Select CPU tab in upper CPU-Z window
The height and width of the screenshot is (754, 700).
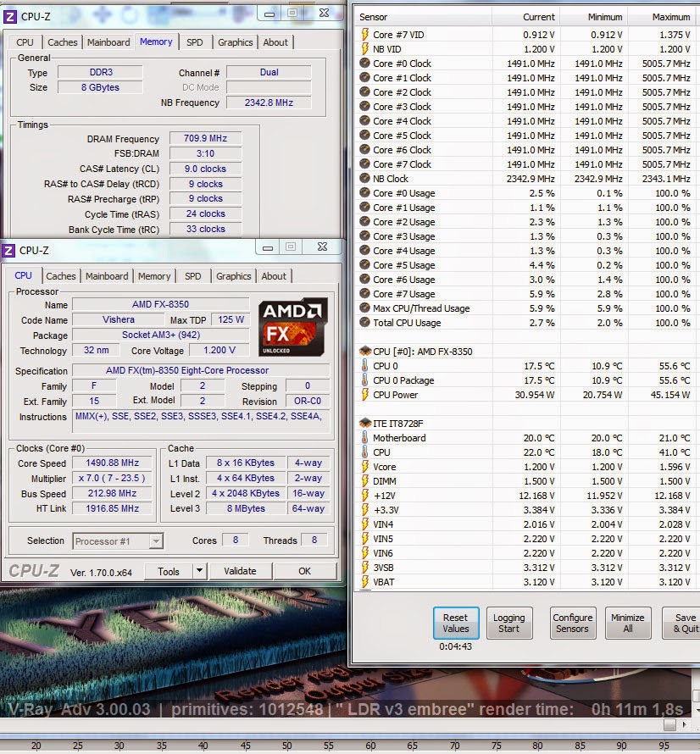(25, 42)
